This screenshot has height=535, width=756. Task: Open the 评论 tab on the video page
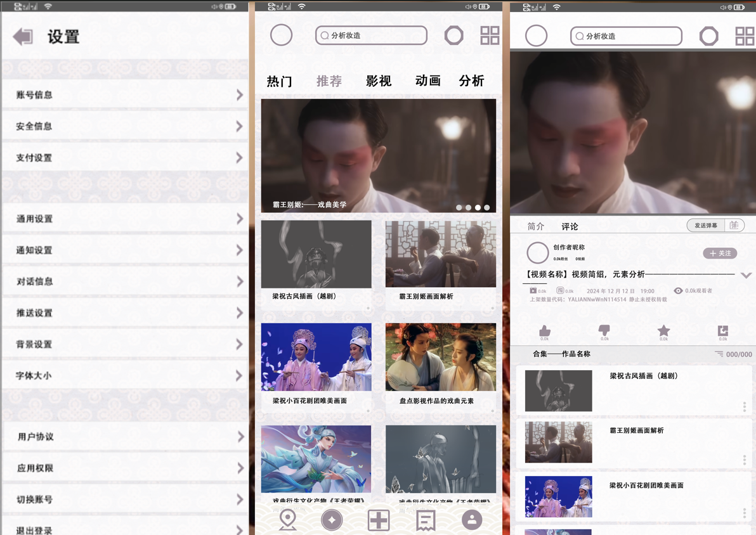pos(570,226)
